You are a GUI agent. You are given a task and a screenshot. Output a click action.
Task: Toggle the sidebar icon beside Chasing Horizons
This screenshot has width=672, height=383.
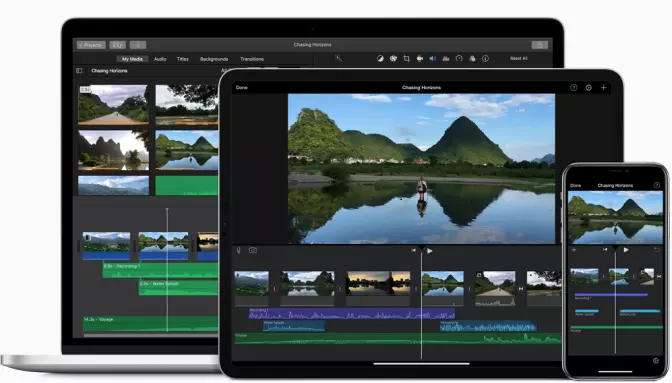coord(79,71)
